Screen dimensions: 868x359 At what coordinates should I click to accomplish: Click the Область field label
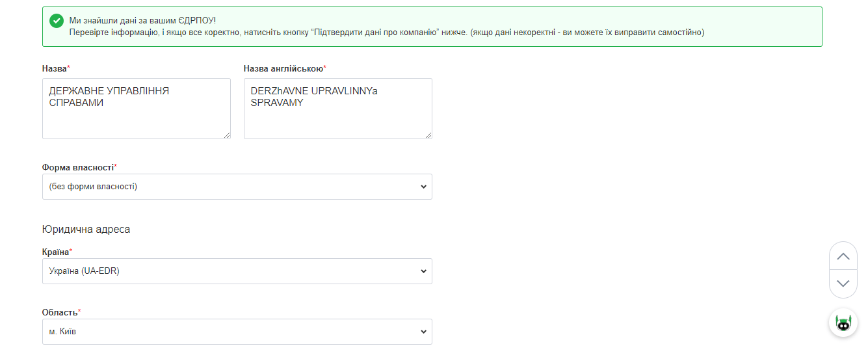click(x=59, y=312)
